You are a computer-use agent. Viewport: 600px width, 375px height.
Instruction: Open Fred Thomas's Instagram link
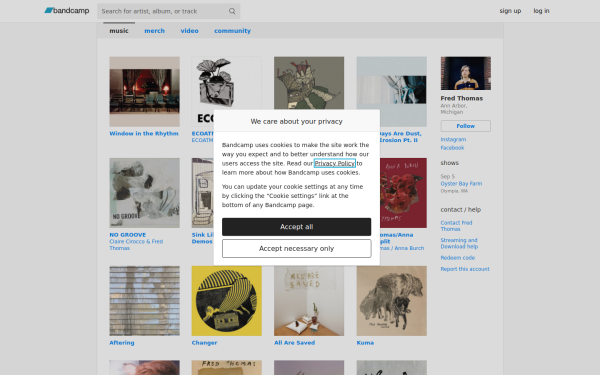pos(453,140)
